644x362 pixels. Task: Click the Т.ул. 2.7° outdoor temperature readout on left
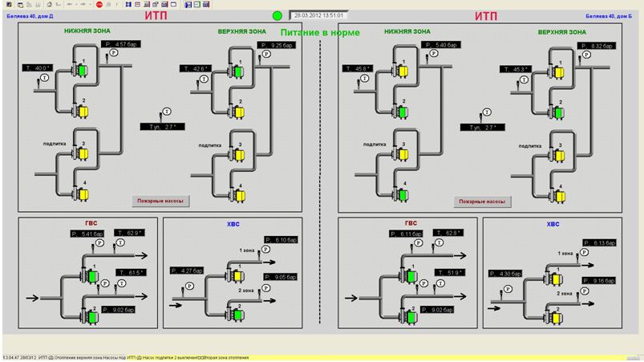click(x=161, y=126)
